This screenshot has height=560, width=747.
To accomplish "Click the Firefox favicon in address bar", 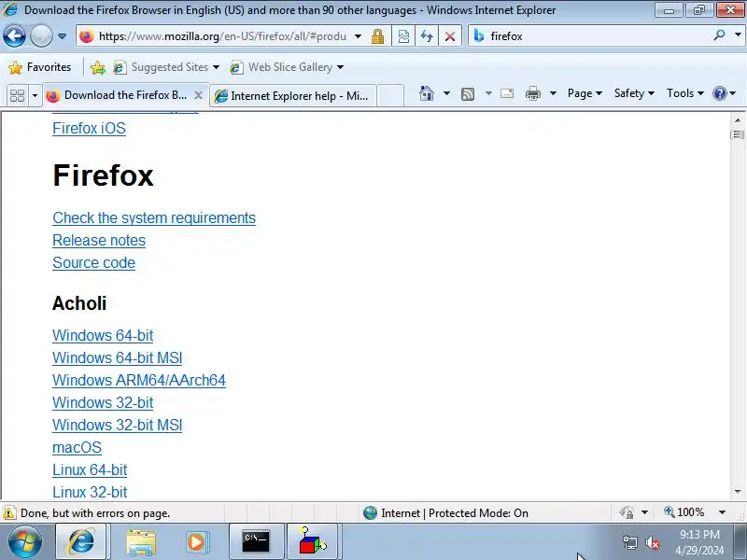I will click(86, 36).
